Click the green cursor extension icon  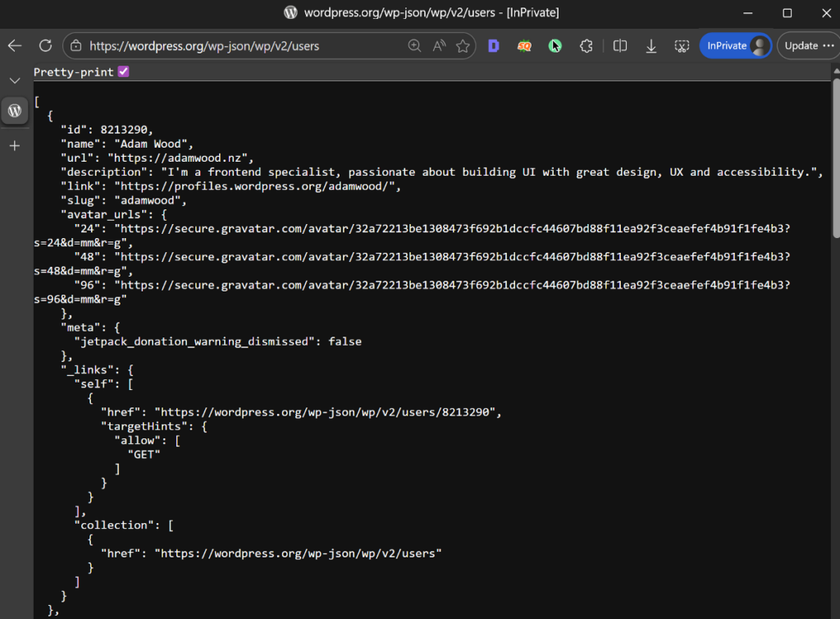click(555, 46)
